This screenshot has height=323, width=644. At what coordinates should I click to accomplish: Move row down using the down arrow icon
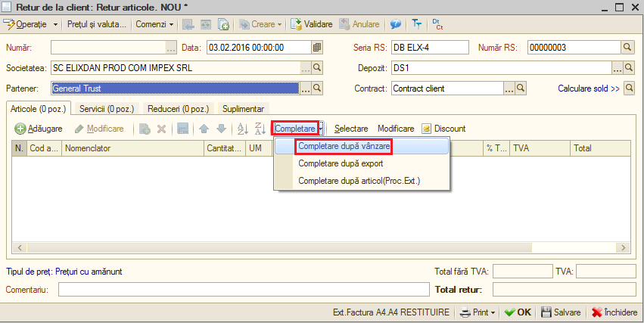pyautogui.click(x=222, y=129)
